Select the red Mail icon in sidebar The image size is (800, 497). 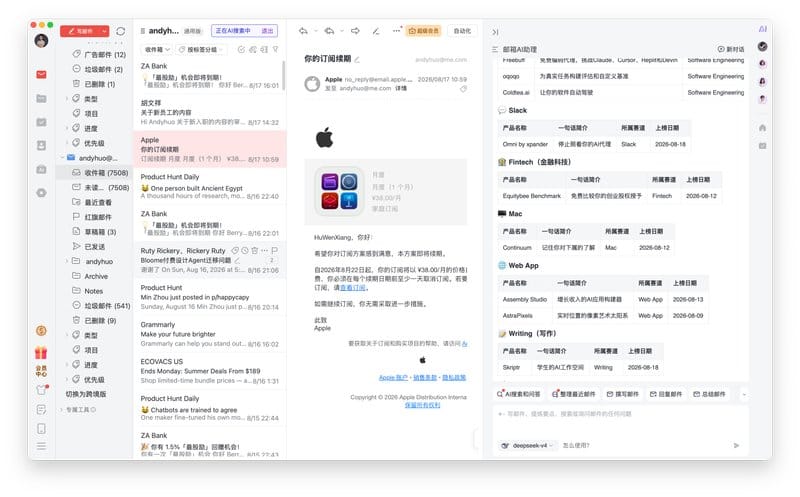tap(41, 74)
